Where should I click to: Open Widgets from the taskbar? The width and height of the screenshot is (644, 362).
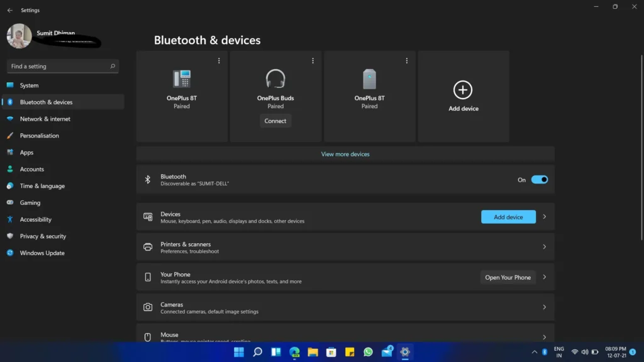click(276, 352)
